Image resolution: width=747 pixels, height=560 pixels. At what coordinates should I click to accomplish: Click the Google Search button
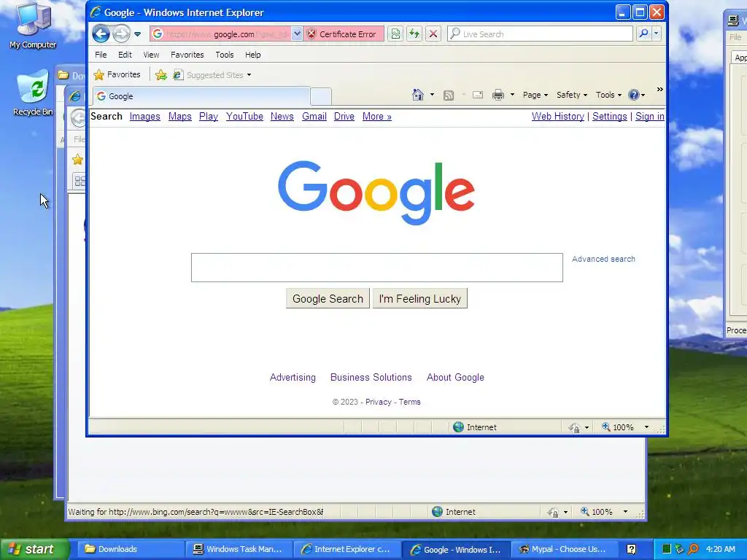[x=328, y=298]
